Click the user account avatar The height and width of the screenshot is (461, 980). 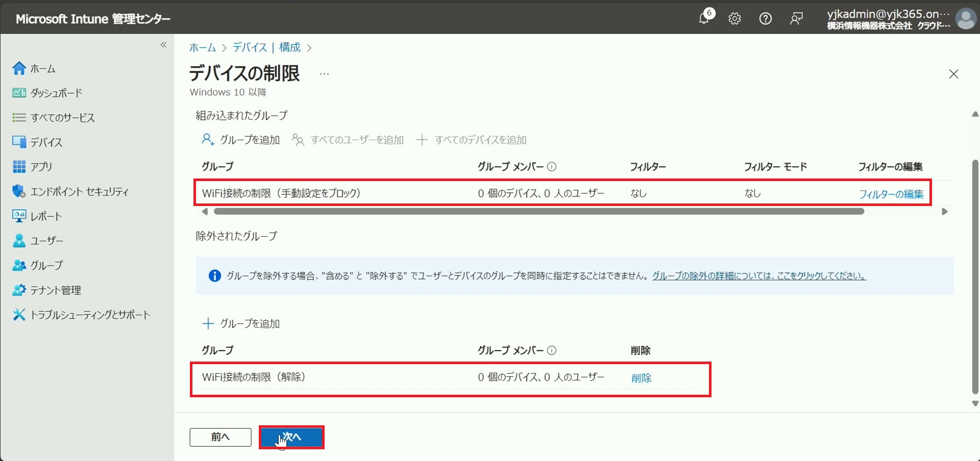click(x=965, y=19)
